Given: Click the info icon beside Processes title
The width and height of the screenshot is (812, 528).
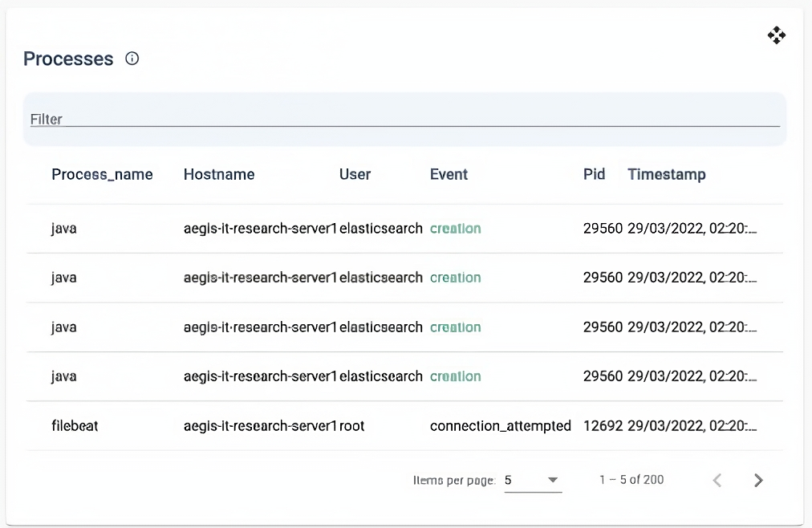Looking at the screenshot, I should click(x=132, y=59).
